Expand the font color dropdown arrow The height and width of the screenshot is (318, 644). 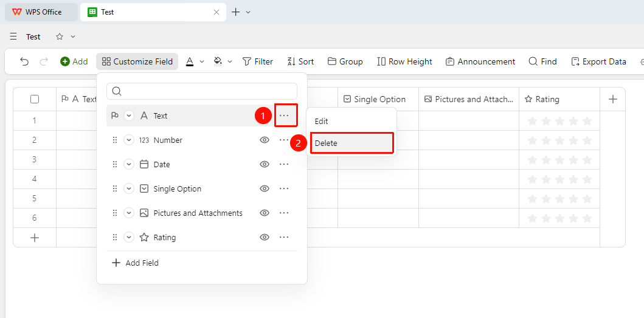(x=202, y=61)
